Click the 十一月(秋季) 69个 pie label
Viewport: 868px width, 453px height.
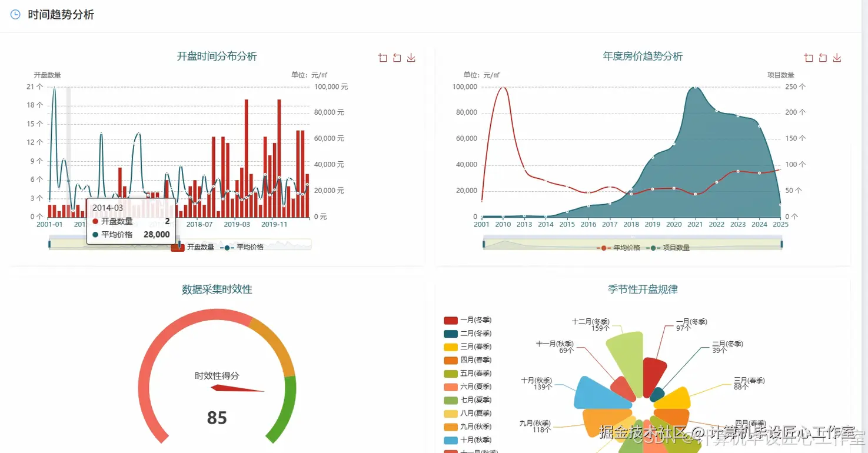tap(555, 347)
